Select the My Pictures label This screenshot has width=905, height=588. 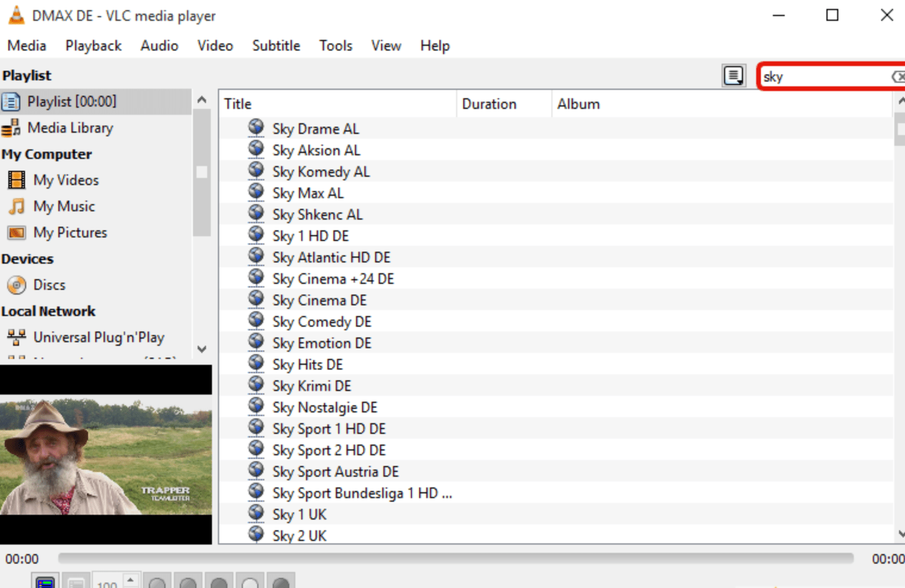[x=70, y=233]
